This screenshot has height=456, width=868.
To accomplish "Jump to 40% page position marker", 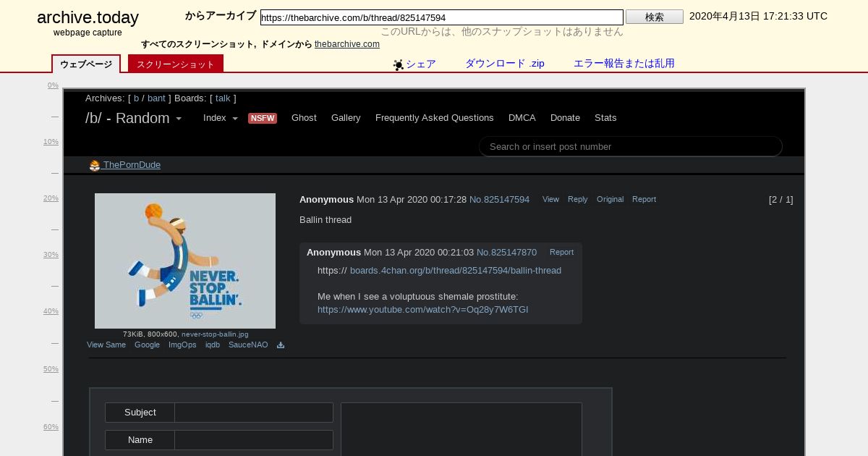I will (x=51, y=311).
